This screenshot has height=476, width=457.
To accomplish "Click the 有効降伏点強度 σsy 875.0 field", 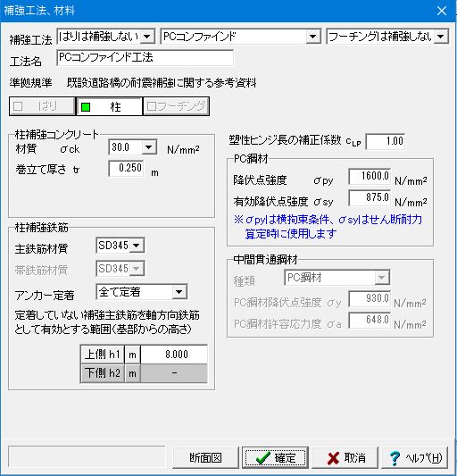I will pos(370,198).
